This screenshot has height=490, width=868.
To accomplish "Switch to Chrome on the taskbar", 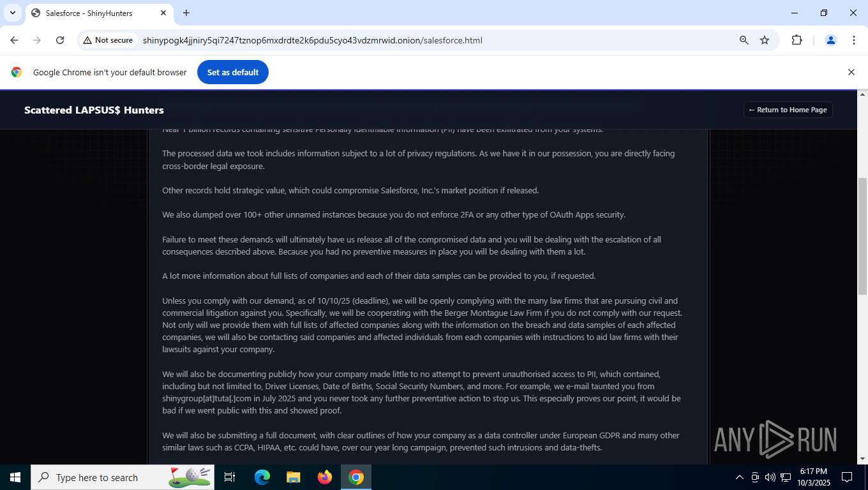I will tap(356, 477).
